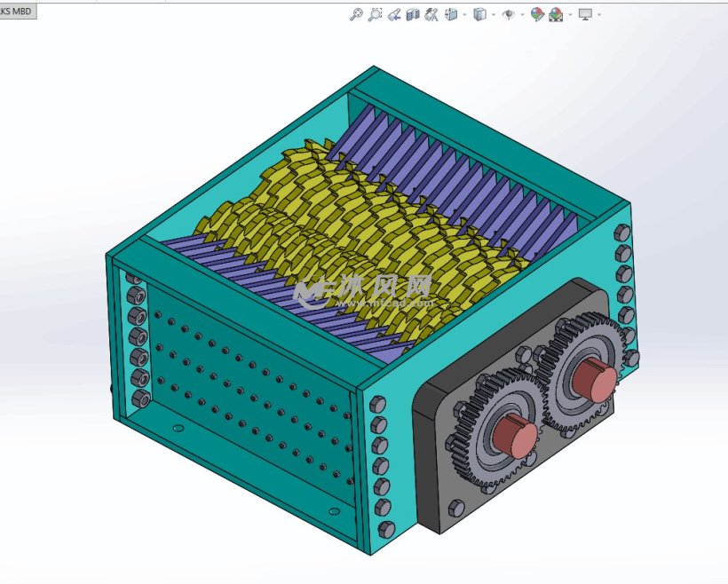Click the Previous View arrow icon

click(394, 13)
